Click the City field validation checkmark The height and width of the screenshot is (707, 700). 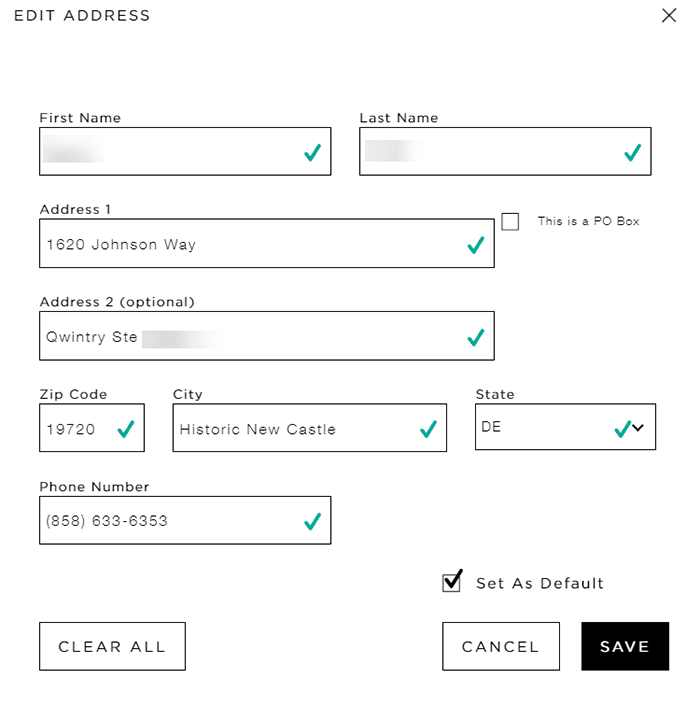tap(428, 430)
